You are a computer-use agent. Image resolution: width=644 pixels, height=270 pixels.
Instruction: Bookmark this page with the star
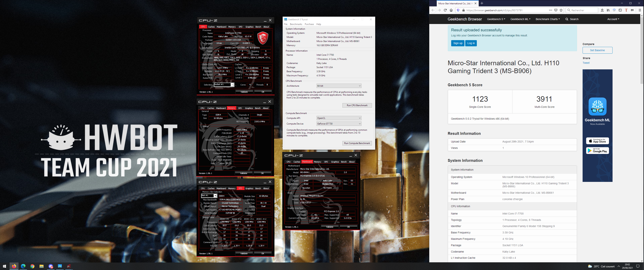click(561, 10)
